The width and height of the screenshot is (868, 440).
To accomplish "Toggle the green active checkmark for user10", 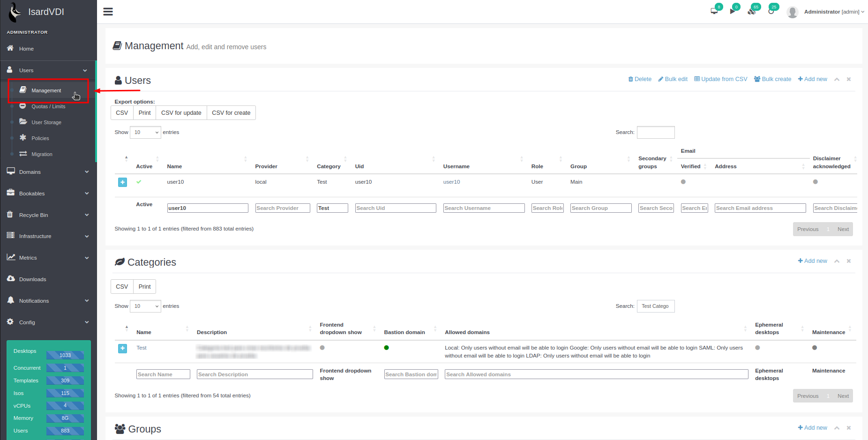I will [x=139, y=182].
